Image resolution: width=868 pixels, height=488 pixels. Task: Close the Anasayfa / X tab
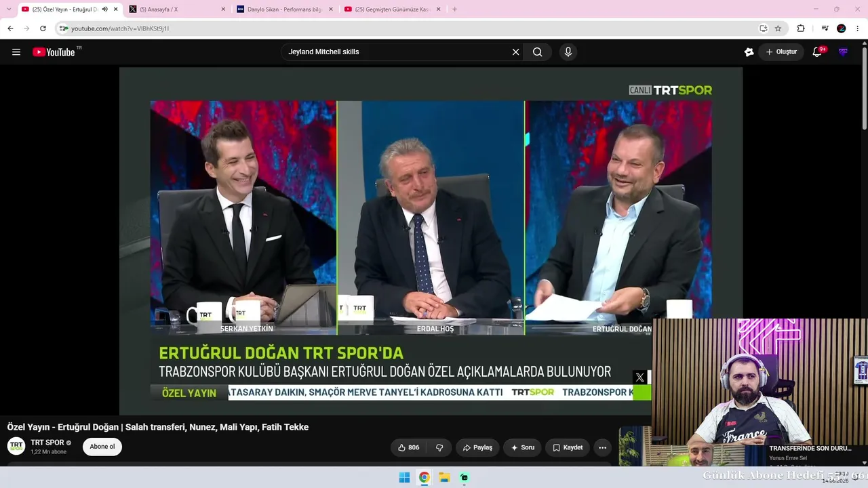223,9
